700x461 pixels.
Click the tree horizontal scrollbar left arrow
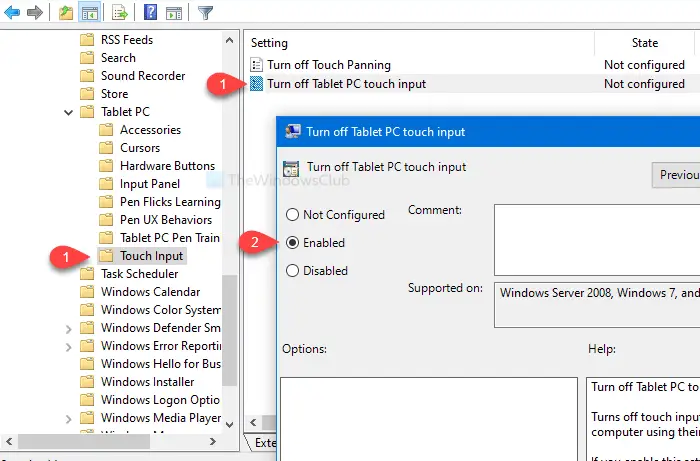[x=9, y=441]
